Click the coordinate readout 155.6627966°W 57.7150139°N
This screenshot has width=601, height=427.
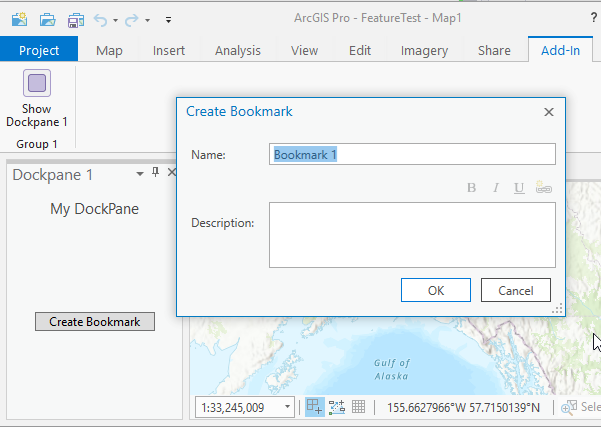[463, 407]
